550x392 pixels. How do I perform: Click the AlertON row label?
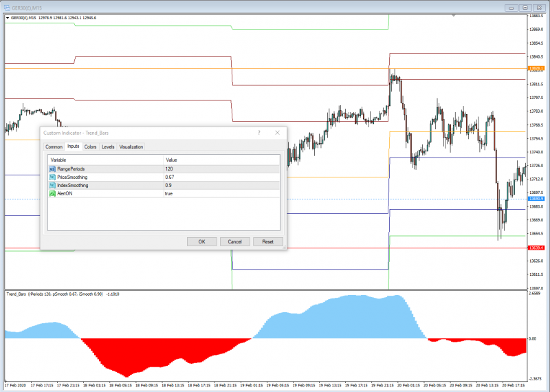pyautogui.click(x=65, y=193)
